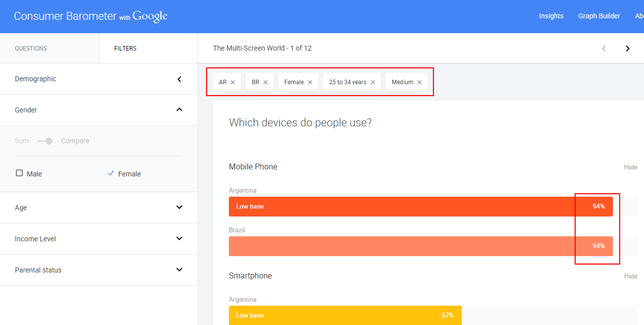Screen dimensions: 644x325
Task: Remove the BR filter chip
Action: (x=266, y=82)
